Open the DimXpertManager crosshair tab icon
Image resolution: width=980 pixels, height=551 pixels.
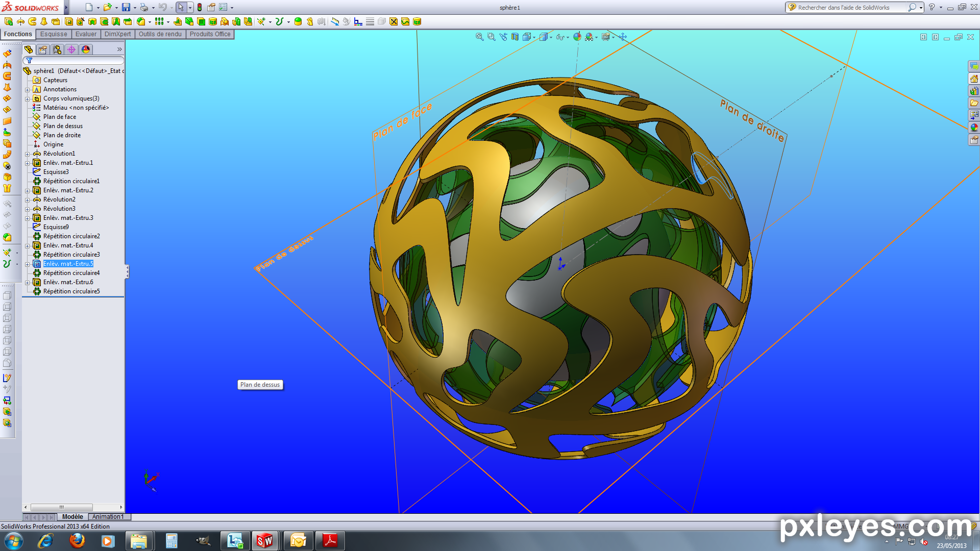[71, 49]
